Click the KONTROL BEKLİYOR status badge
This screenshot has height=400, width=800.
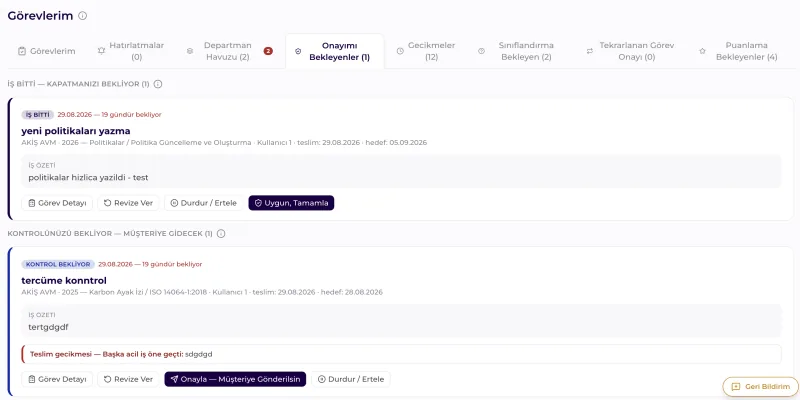click(x=58, y=264)
